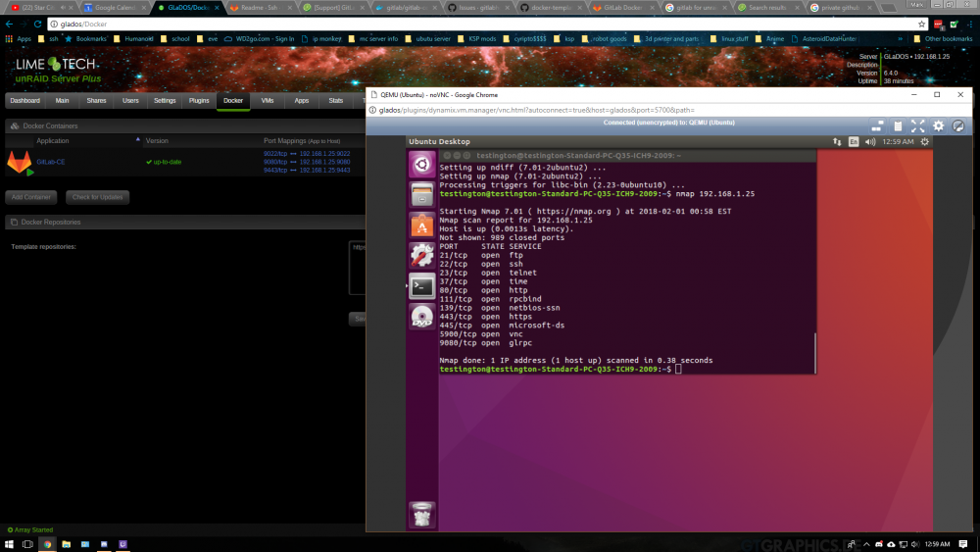Expand bookmarks overflow chevron
980x552 pixels.
[x=900, y=39]
